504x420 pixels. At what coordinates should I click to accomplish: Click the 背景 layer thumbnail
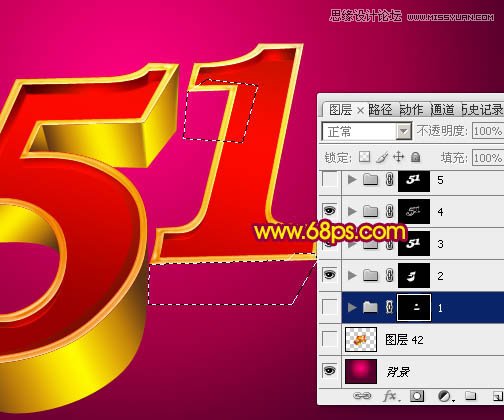tap(361, 371)
